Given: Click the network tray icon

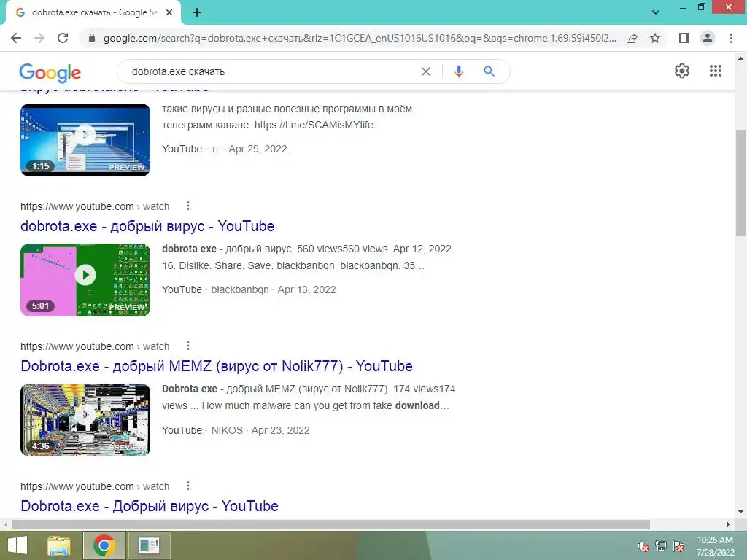Looking at the screenshot, I should (x=661, y=546).
